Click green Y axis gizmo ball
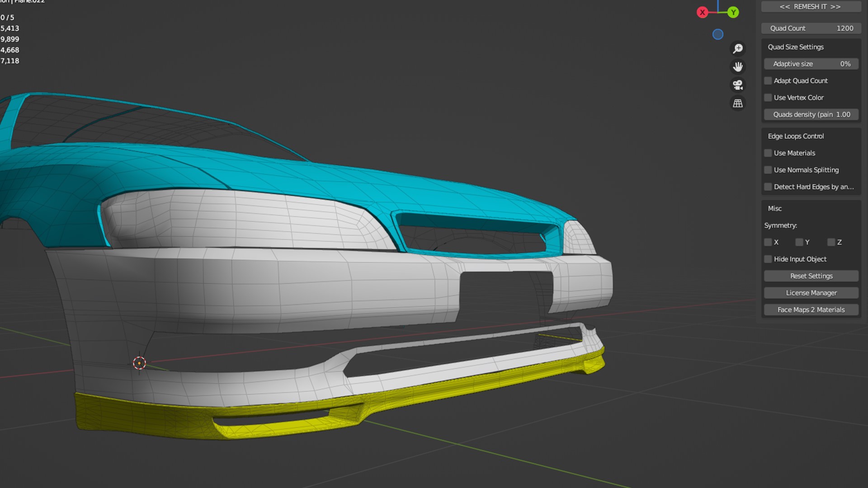Viewport: 868px width, 488px height. [x=733, y=13]
